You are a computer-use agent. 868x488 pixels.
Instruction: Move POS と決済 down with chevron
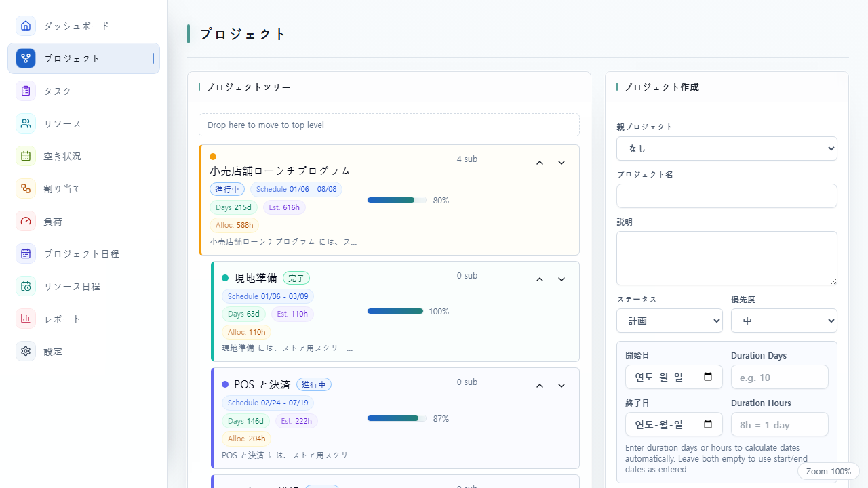561,386
